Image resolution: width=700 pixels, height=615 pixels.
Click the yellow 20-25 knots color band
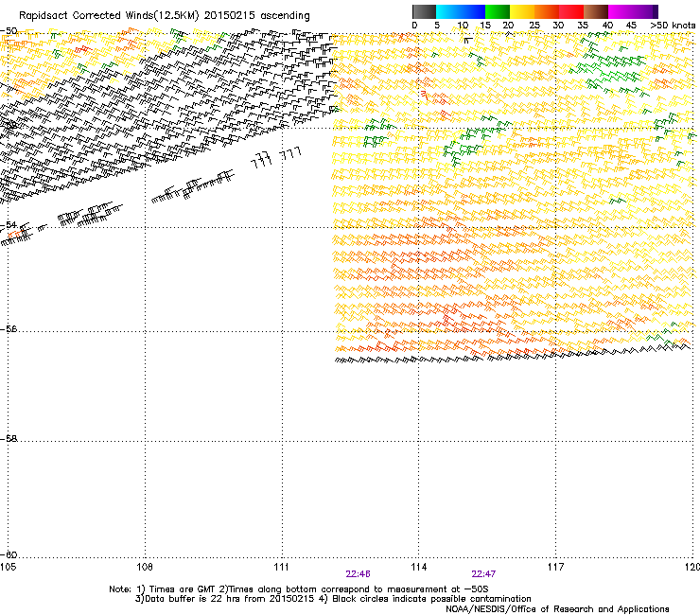(x=522, y=11)
